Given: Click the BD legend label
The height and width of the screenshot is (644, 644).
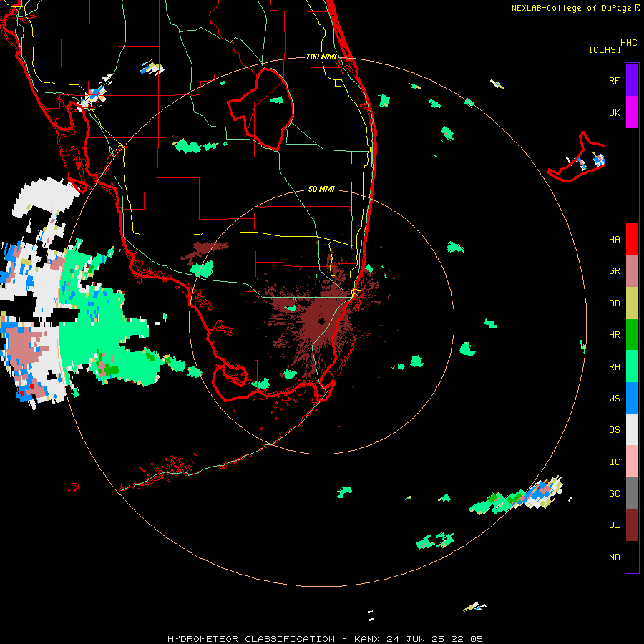Looking at the screenshot, I should click(x=614, y=303).
